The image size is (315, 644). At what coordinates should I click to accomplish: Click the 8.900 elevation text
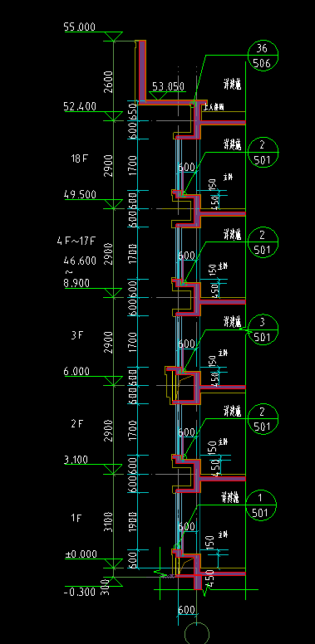pyautogui.click(x=77, y=283)
